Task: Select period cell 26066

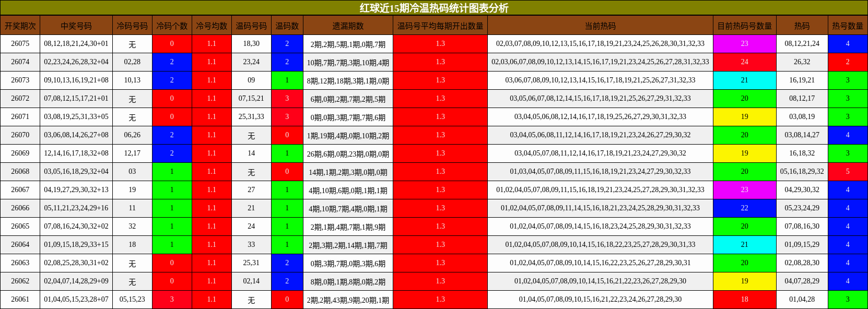Action: (x=20, y=208)
